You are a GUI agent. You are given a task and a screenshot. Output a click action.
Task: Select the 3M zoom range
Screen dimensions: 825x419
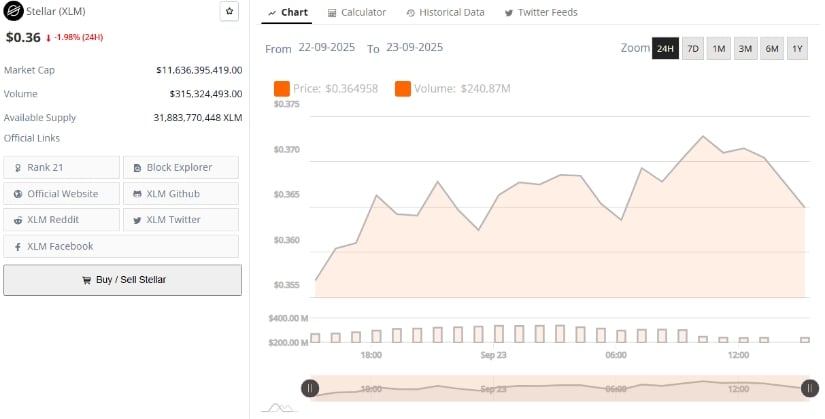pyautogui.click(x=745, y=48)
